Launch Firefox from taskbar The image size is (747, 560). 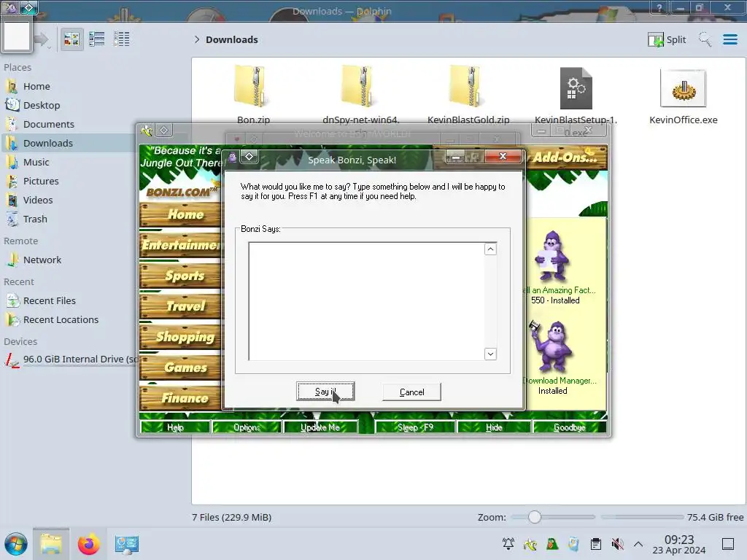[x=88, y=544]
